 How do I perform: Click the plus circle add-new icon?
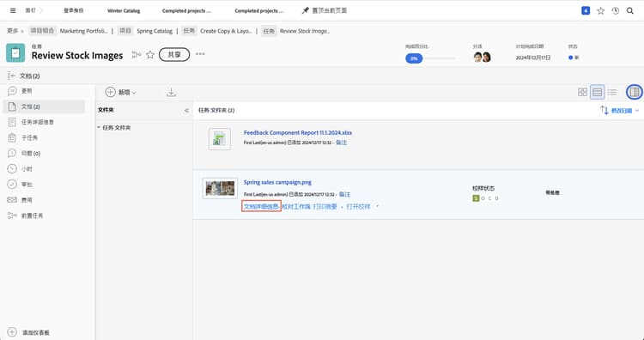click(x=110, y=92)
